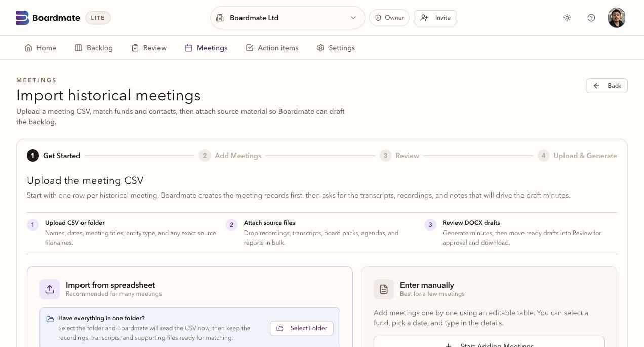Select step 1 Get Started
The width and height of the screenshot is (644, 347).
54,156
